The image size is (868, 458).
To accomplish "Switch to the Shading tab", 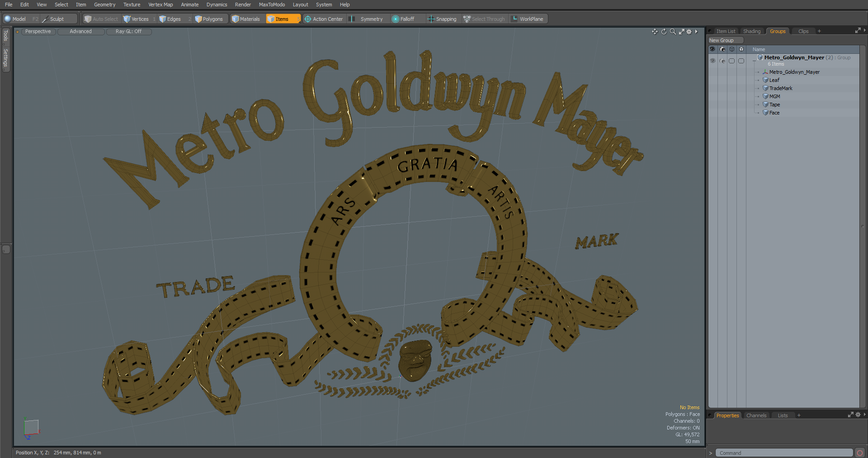I will click(752, 31).
